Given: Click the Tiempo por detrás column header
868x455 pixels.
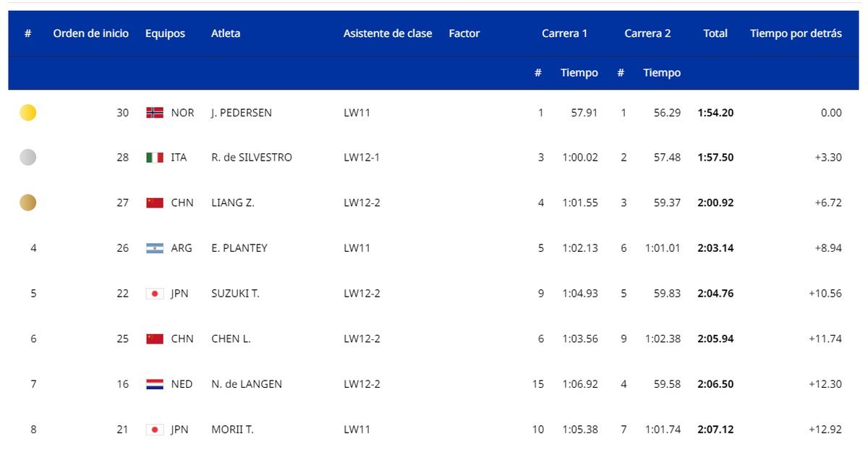Looking at the screenshot, I should pyautogui.click(x=796, y=33).
